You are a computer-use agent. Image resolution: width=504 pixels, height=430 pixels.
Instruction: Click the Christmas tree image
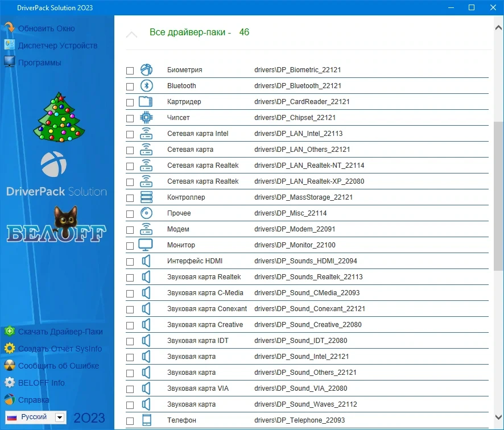pos(59,117)
